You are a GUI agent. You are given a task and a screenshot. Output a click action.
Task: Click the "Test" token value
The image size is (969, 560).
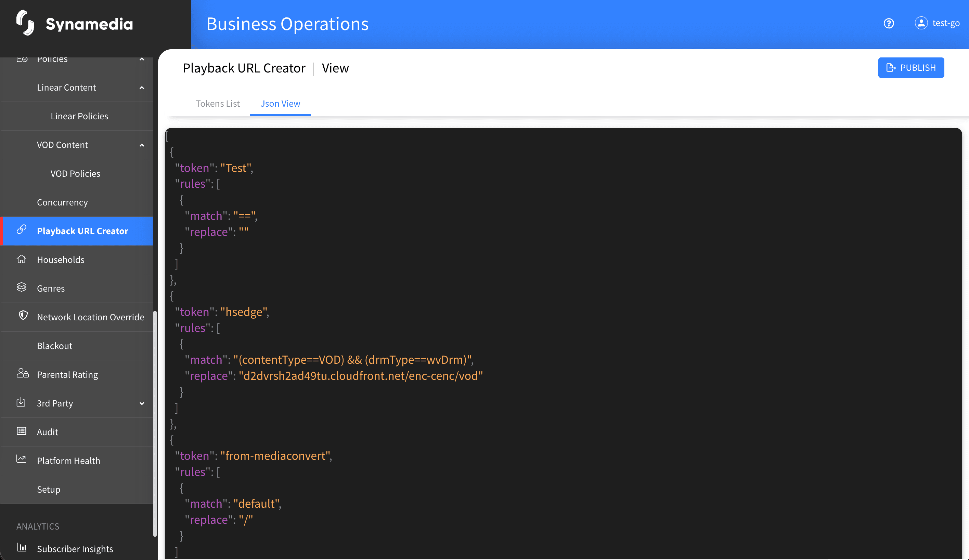[235, 168]
